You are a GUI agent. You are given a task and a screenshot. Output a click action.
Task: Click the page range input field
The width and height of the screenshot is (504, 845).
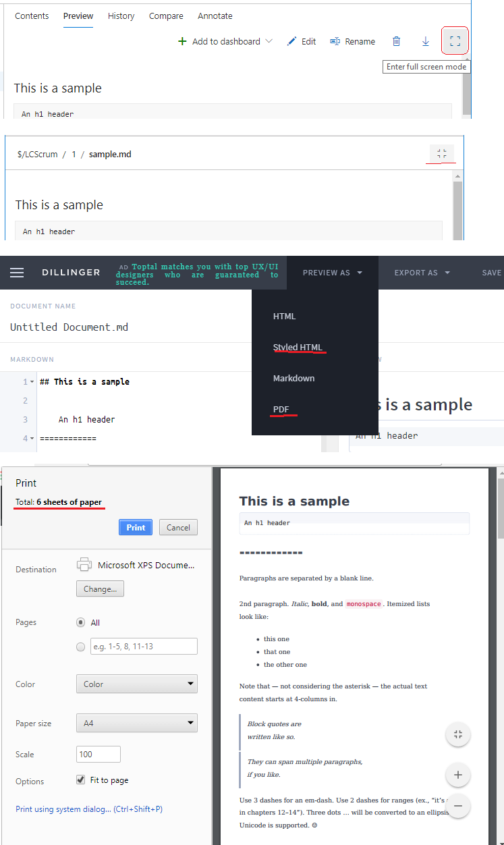point(144,646)
